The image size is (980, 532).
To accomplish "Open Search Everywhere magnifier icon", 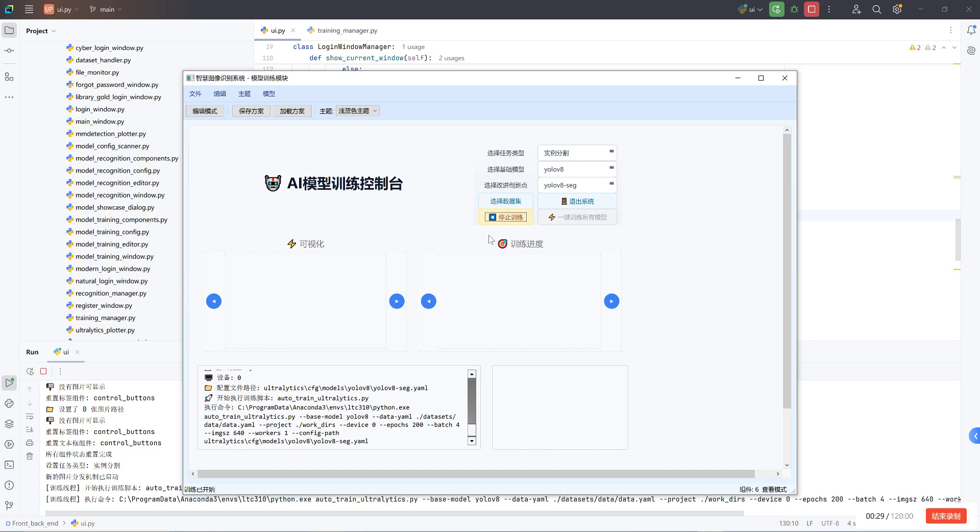I will 877,9.
